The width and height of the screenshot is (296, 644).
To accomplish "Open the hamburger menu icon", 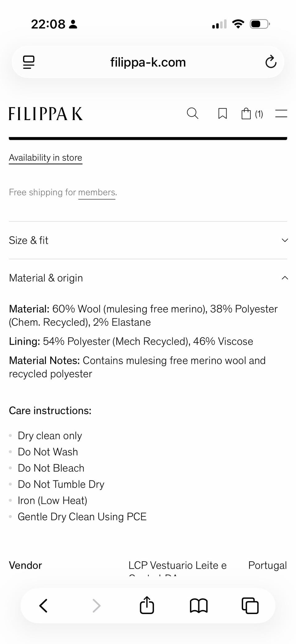I will [x=281, y=114].
